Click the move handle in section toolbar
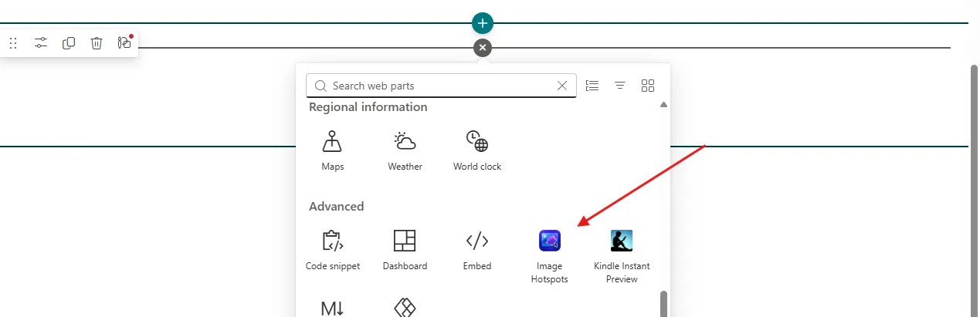Image resolution: width=980 pixels, height=317 pixels. point(13,43)
